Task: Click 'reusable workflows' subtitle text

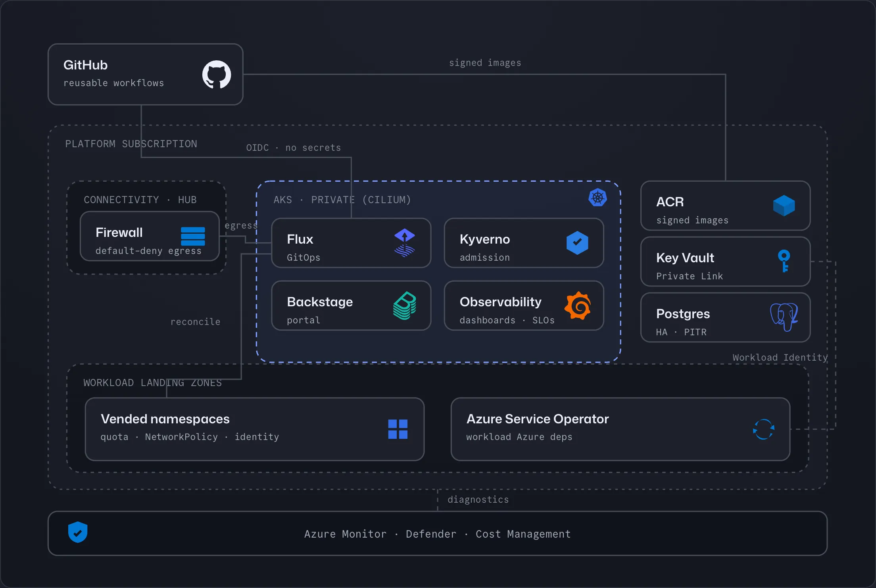Action: [113, 83]
